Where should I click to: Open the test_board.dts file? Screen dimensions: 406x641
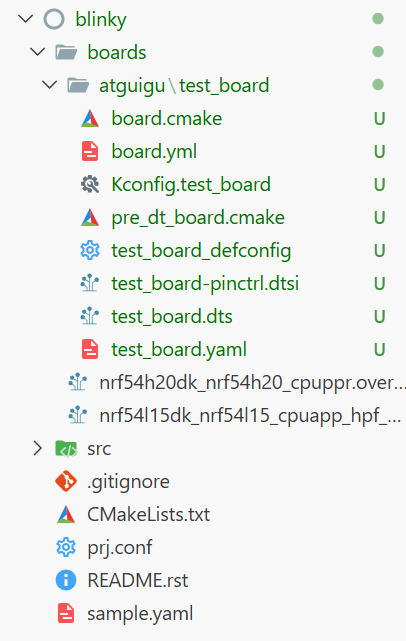click(172, 317)
